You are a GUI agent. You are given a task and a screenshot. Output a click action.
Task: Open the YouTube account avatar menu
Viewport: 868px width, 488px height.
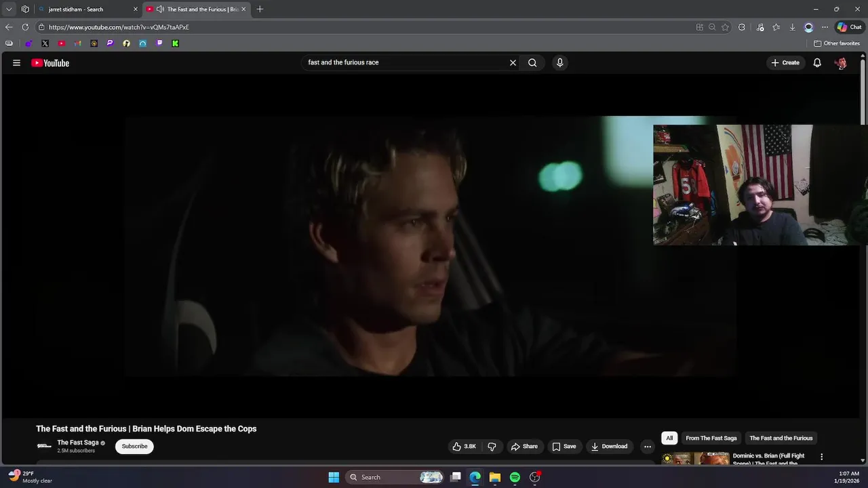(841, 62)
